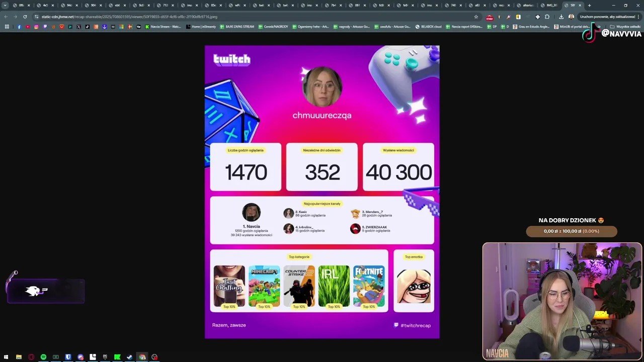This screenshot has width=644, height=362.
Task: Open the YouTube bookmark icon
Action: (x=28, y=27)
